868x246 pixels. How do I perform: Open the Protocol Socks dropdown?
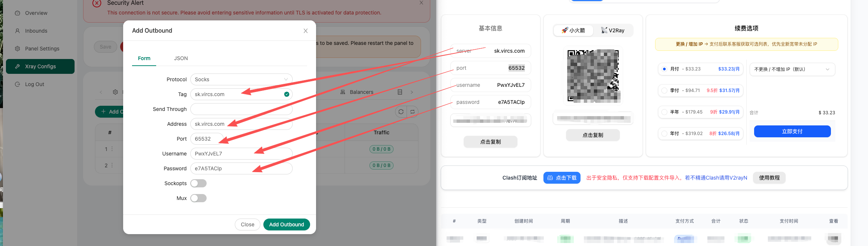pyautogui.click(x=241, y=79)
